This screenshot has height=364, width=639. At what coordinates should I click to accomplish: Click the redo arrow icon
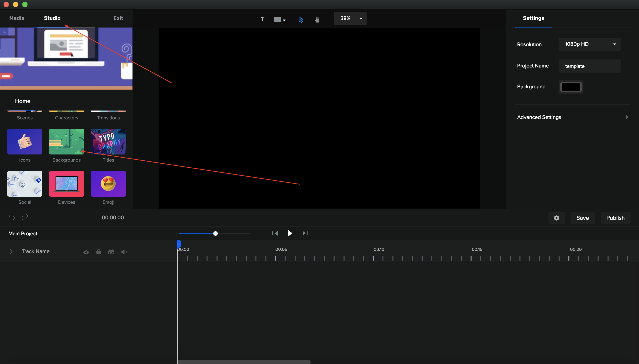25,217
